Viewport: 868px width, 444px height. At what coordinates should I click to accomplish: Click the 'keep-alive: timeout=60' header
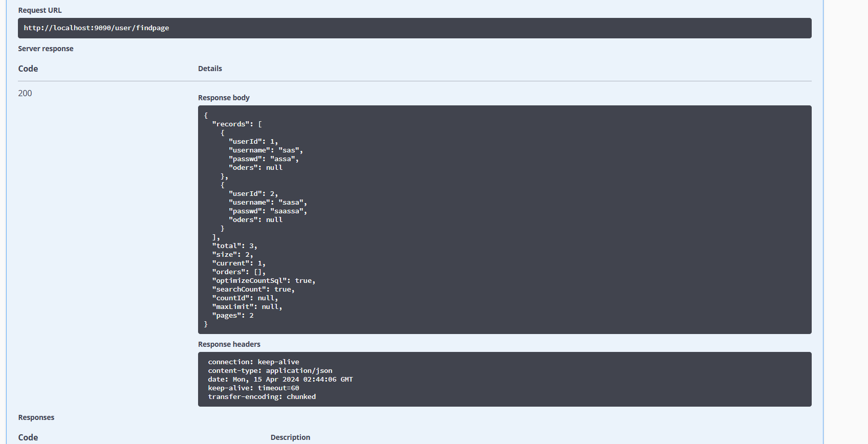click(253, 388)
